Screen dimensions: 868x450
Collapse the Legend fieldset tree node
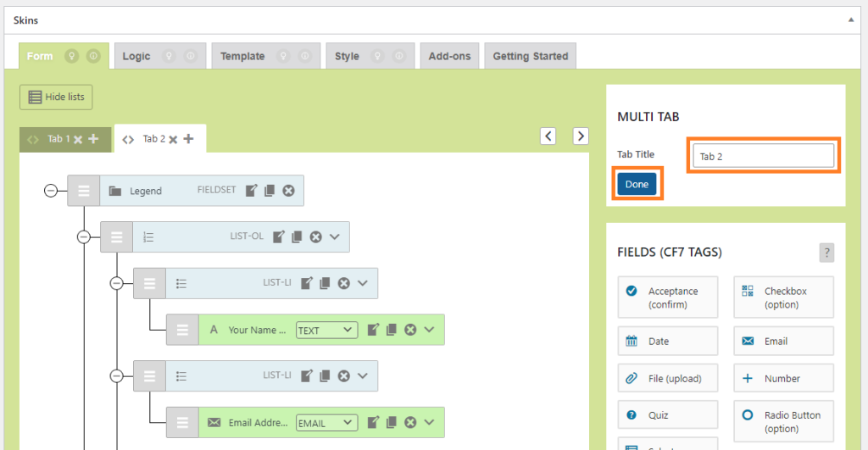(50, 191)
